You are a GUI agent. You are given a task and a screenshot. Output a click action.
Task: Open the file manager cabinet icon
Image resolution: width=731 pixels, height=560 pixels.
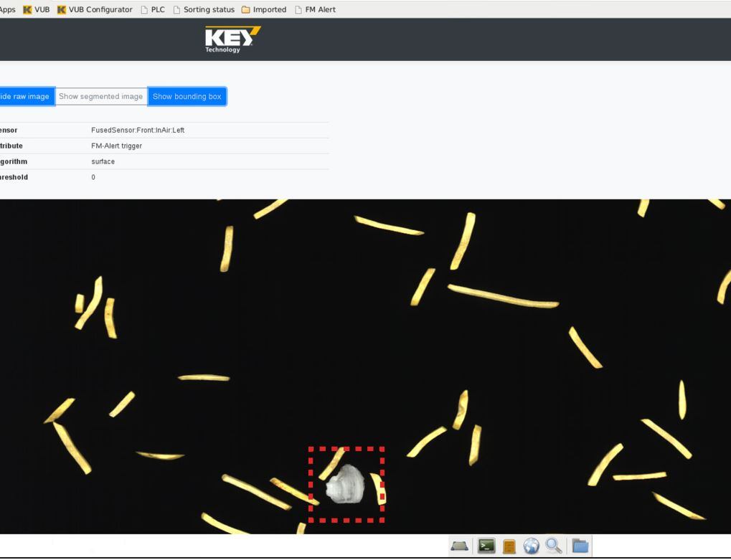click(509, 546)
